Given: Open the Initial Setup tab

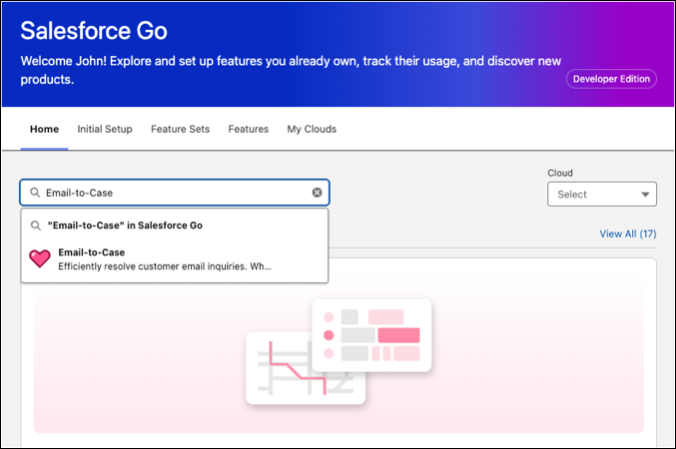Looking at the screenshot, I should pos(105,129).
